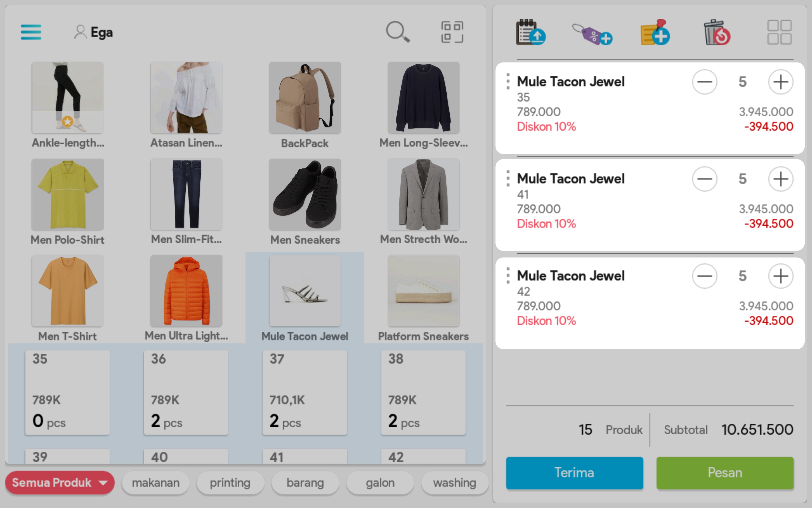
Task: Expand the Semua Produk category dropdown
Action: [x=60, y=483]
